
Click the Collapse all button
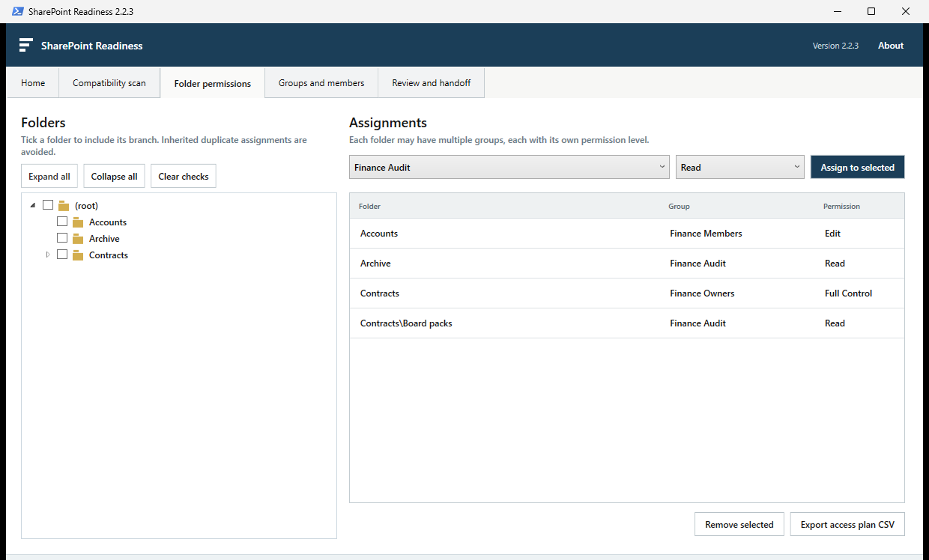coord(115,177)
